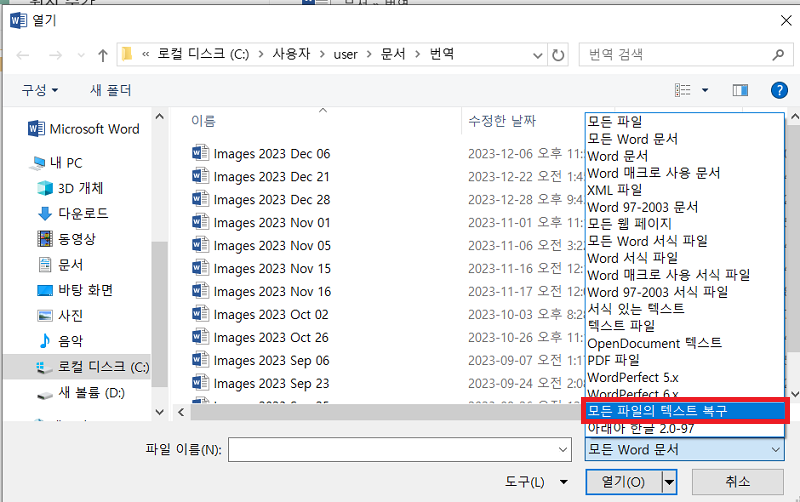Click the 열기(O) button
800x502 pixels.
[x=624, y=482]
